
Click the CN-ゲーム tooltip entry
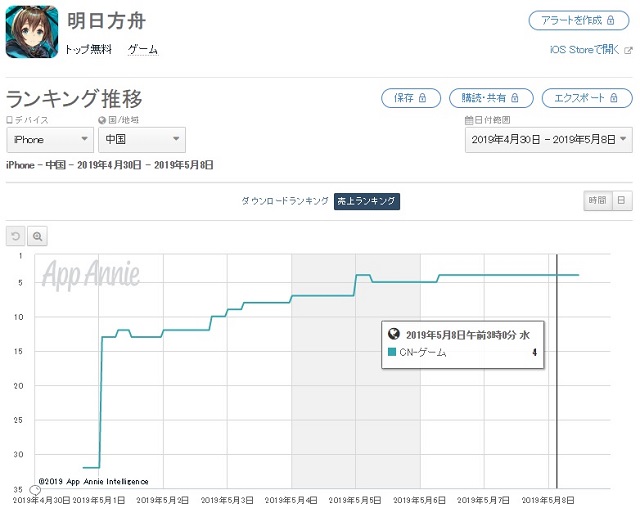click(462, 352)
